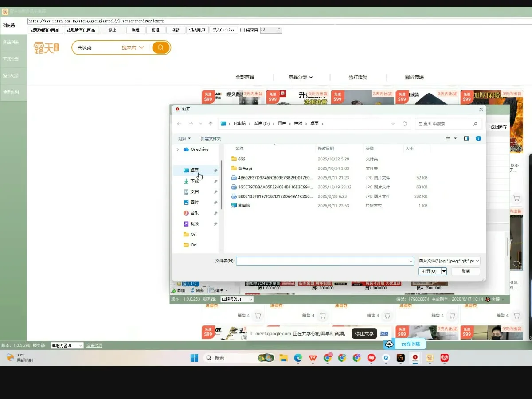
Task: Expand the OneDrive tree node
Action: [178, 149]
